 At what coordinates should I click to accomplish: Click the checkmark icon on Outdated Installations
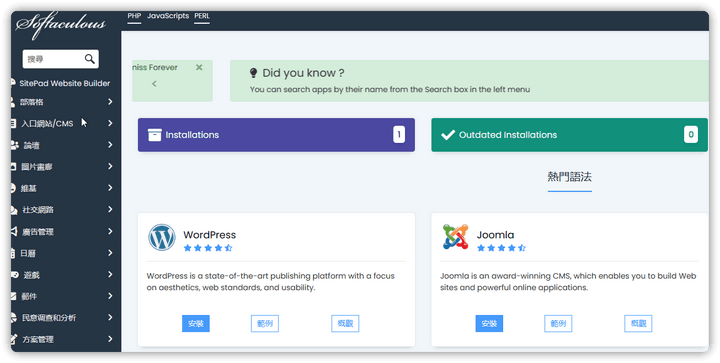pyautogui.click(x=448, y=135)
